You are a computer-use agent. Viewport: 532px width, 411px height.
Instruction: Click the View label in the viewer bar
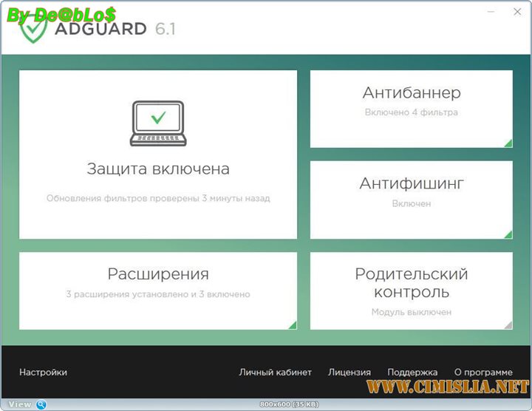[20, 404]
